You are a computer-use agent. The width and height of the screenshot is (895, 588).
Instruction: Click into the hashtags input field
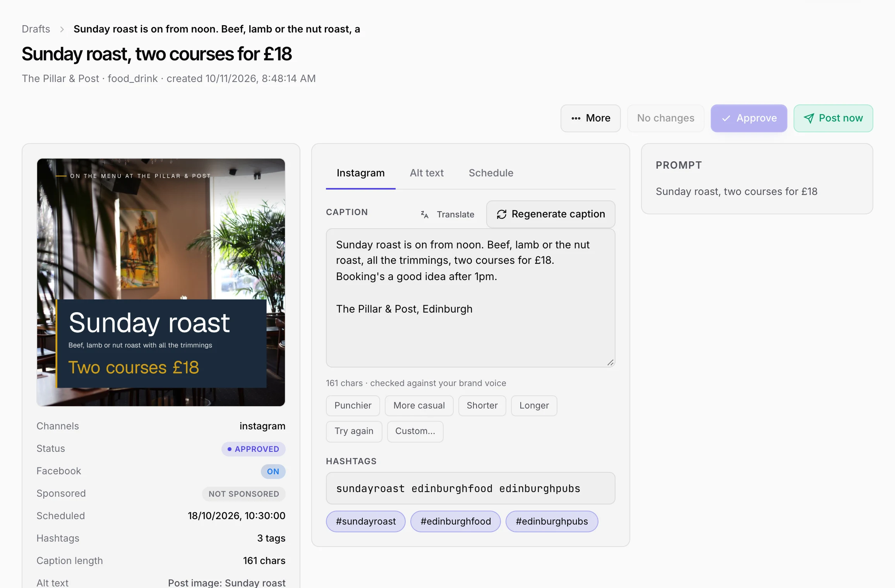click(x=470, y=489)
